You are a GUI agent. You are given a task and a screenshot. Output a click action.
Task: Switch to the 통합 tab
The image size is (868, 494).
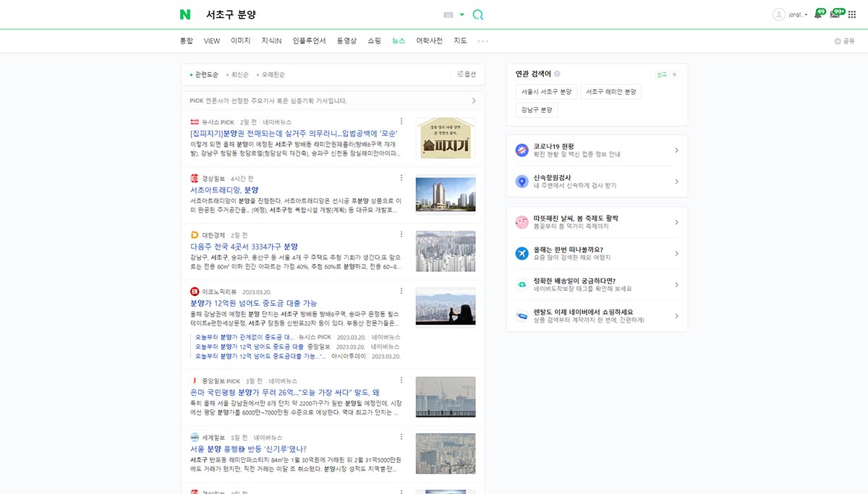pos(187,41)
